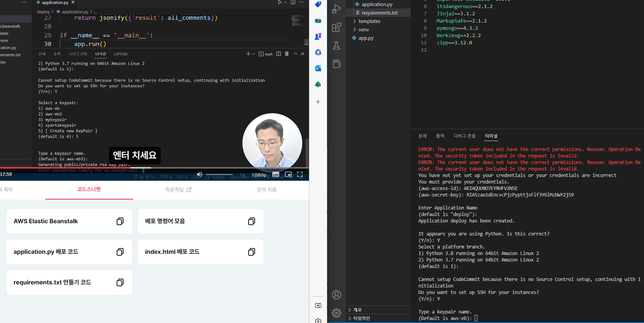The width and height of the screenshot is (644, 323).
Task: Copy the requirements.txt 만들기 코드 snippet
Action: pyautogui.click(x=120, y=282)
